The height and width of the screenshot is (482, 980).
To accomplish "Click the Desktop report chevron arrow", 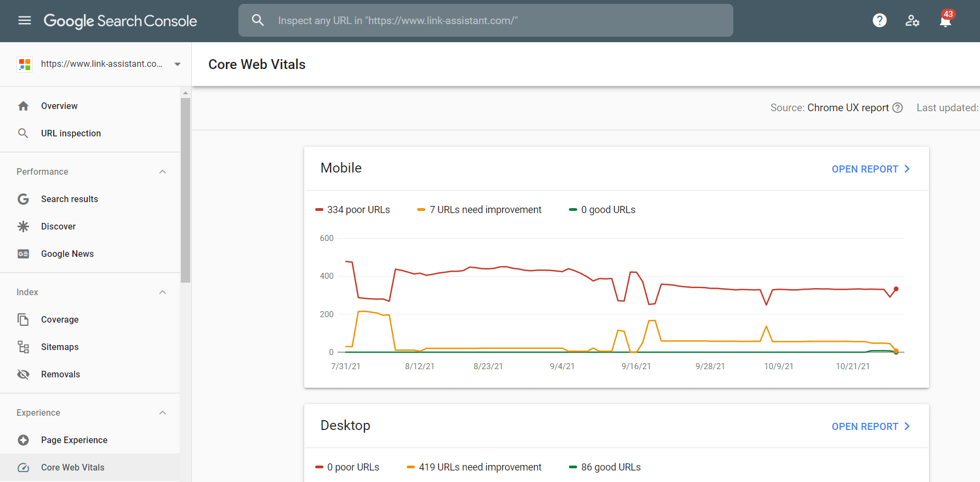I will coord(907,426).
